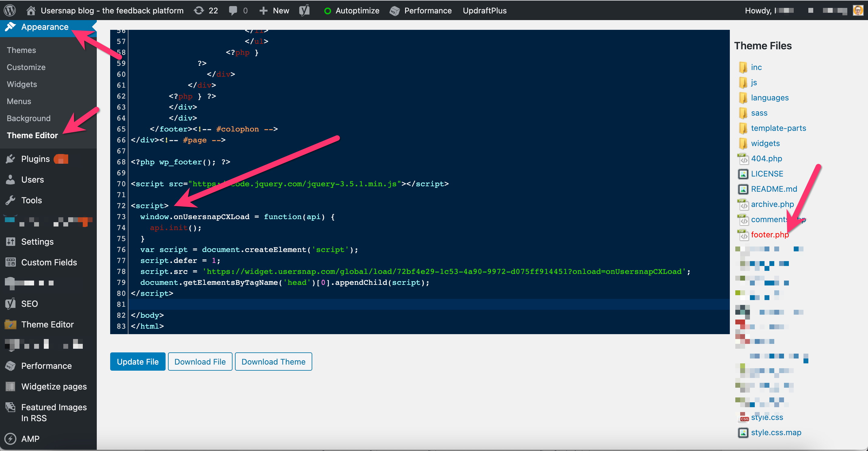Open the Themes submenu item
Viewport: 868px width, 451px height.
(x=21, y=50)
